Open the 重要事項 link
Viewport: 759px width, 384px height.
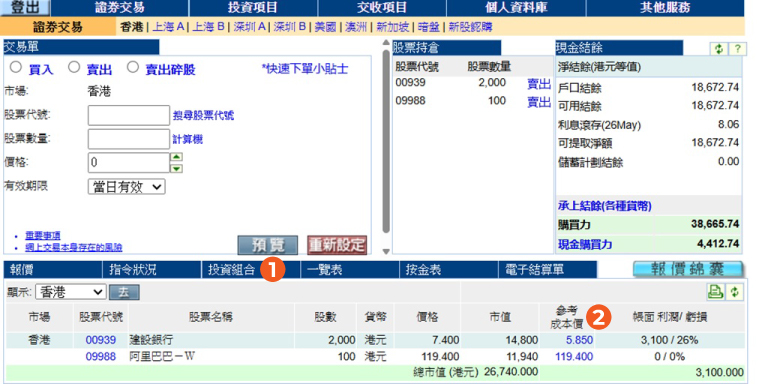tap(43, 235)
